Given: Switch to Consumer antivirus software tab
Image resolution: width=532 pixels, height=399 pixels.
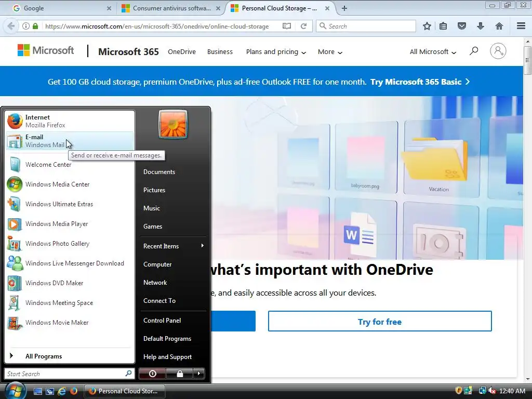Looking at the screenshot, I should pos(171,8).
